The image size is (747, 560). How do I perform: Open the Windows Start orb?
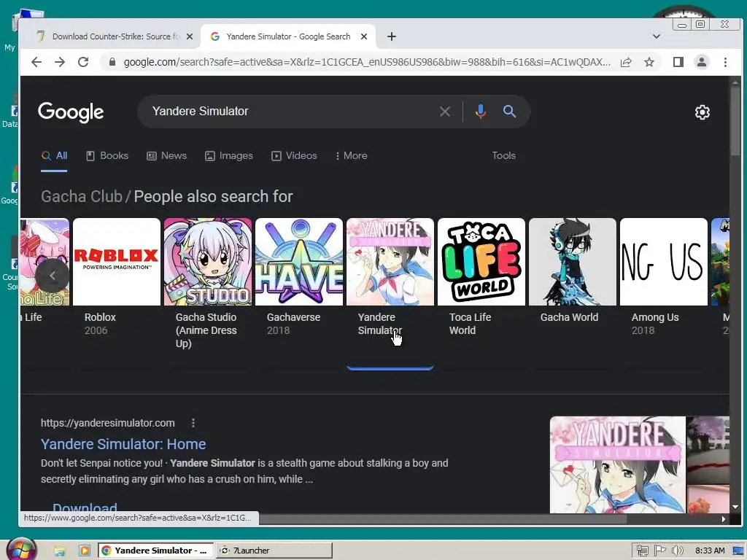tap(22, 550)
